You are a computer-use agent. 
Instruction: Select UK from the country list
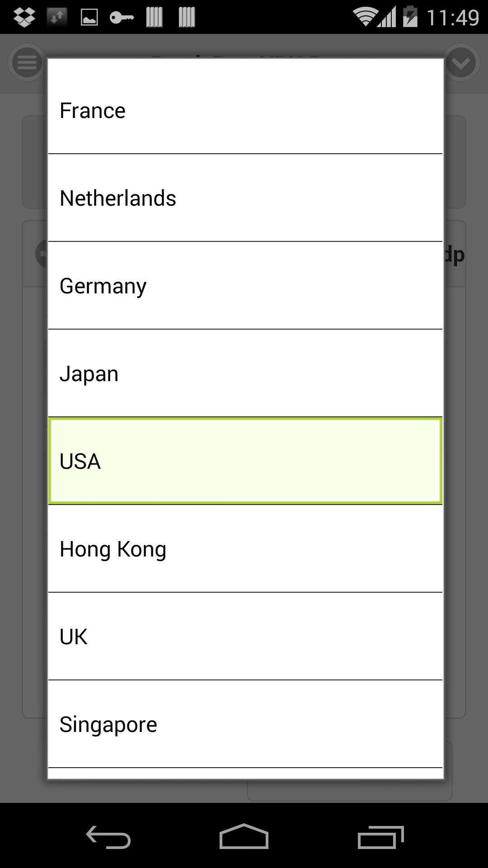(245, 637)
